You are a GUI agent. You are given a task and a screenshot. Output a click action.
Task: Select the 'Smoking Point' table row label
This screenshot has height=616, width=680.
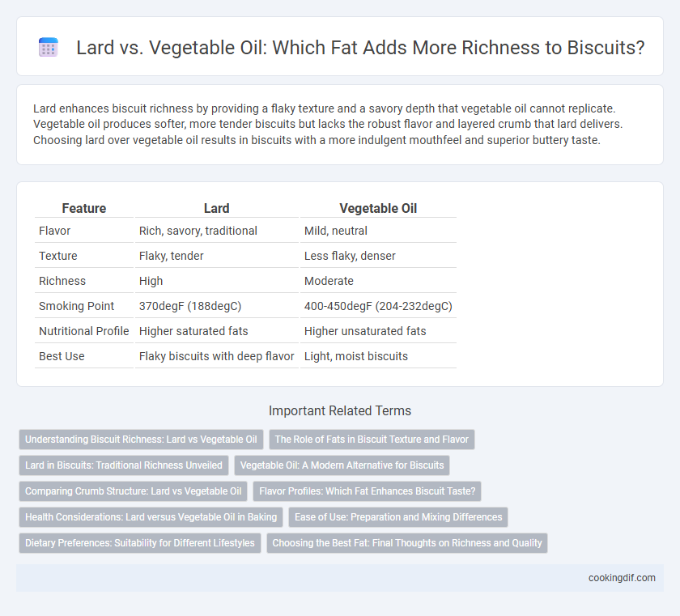(76, 306)
